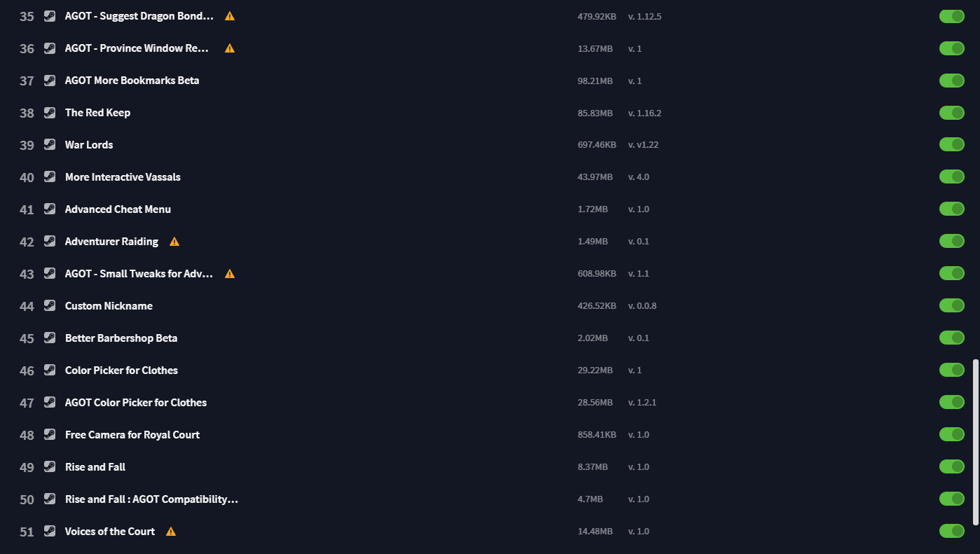
Task: Click Steam icon beside AGOT - Small Tweaks
Action: (x=50, y=273)
